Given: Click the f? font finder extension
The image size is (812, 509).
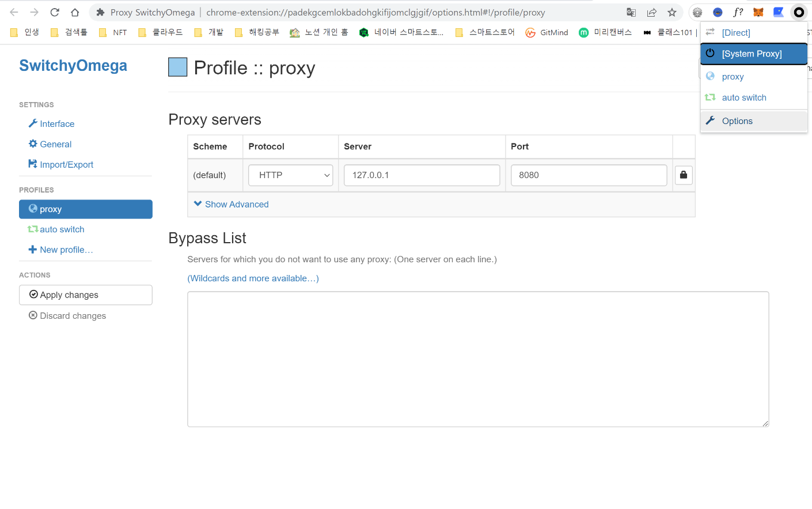Looking at the screenshot, I should (738, 12).
